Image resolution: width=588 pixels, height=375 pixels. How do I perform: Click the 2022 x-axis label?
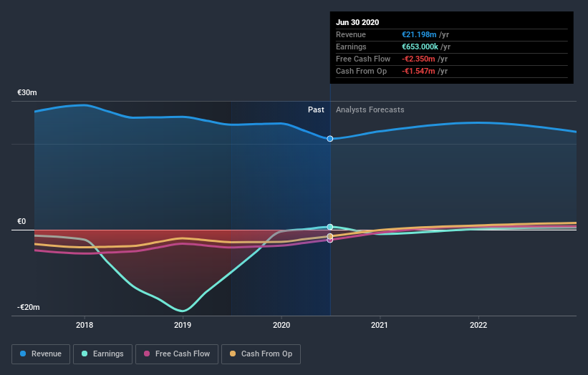pos(478,325)
